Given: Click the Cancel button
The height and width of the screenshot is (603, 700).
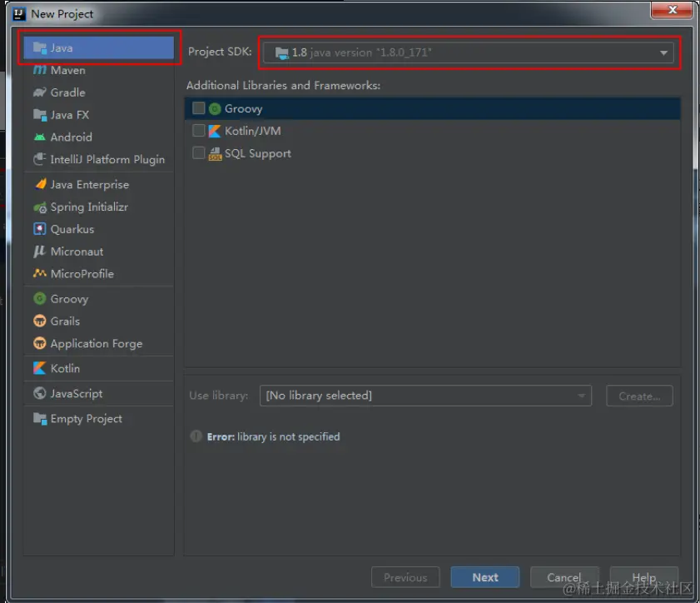Looking at the screenshot, I should (564, 577).
